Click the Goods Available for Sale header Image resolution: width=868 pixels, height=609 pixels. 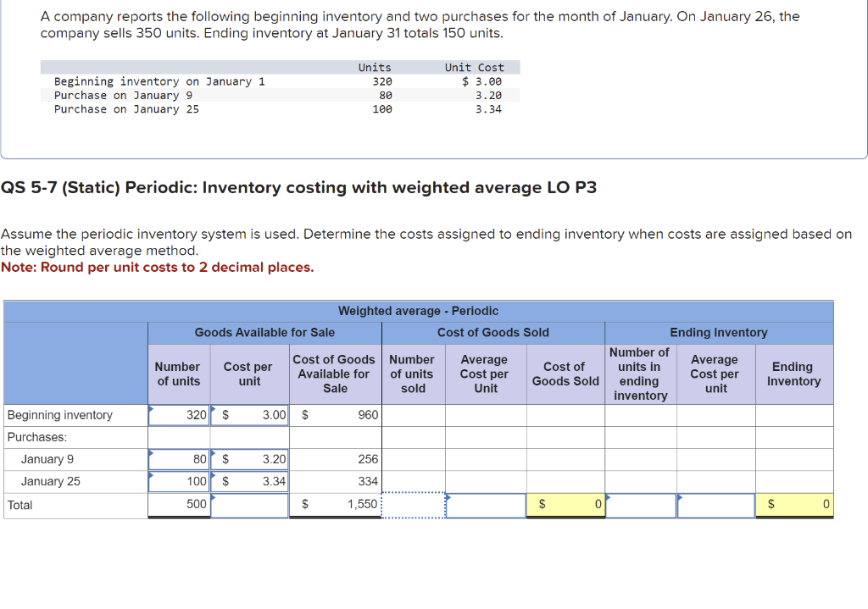point(264,332)
